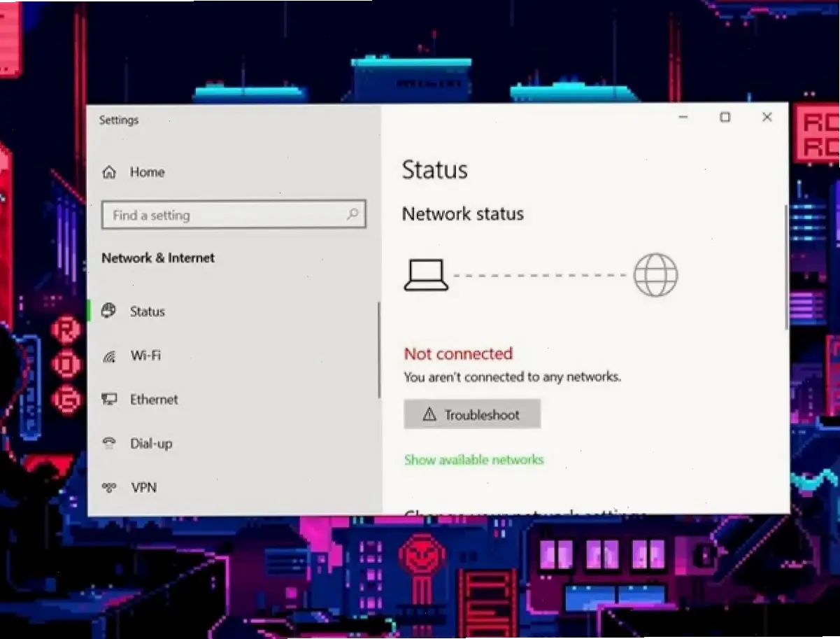Click the sidebar navigation scrollbar
This screenshot has height=639, width=840.
click(379, 350)
